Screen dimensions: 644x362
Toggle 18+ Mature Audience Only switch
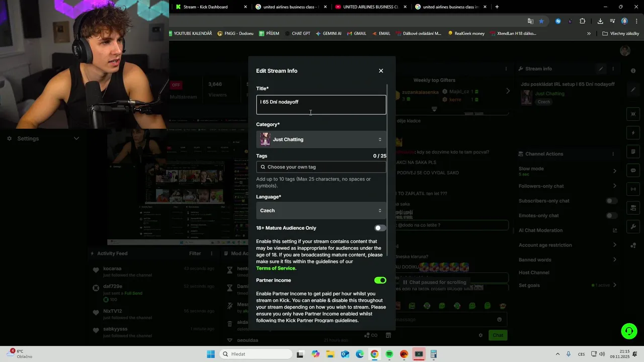click(380, 228)
